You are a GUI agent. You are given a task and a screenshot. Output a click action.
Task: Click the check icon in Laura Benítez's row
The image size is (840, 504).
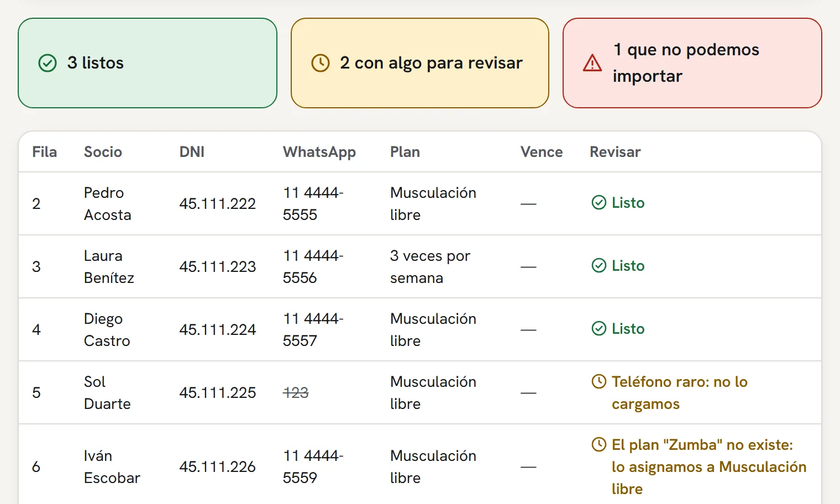tap(599, 266)
